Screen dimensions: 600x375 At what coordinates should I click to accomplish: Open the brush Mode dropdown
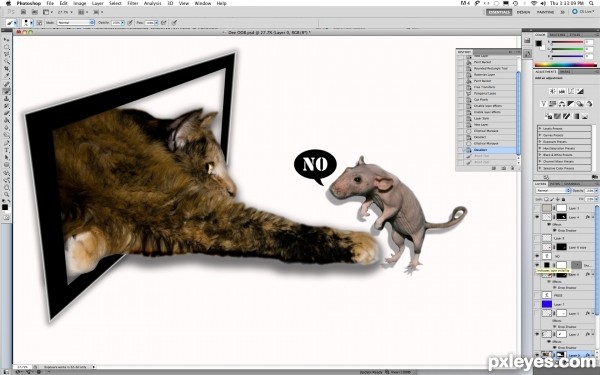[75, 23]
